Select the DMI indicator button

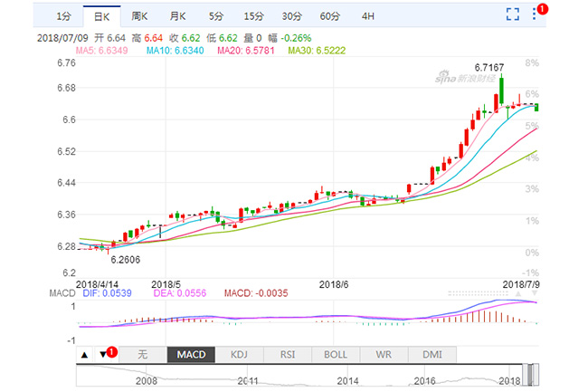click(432, 355)
